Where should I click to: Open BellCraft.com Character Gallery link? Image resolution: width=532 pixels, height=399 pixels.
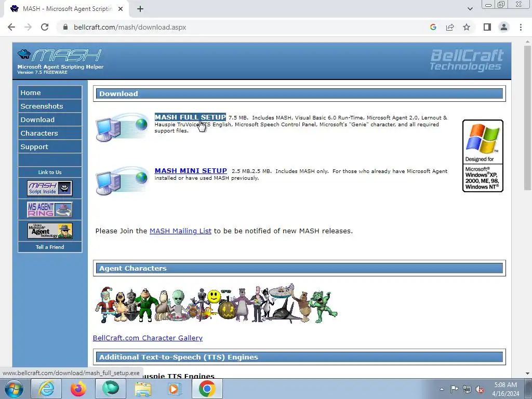[148, 338]
